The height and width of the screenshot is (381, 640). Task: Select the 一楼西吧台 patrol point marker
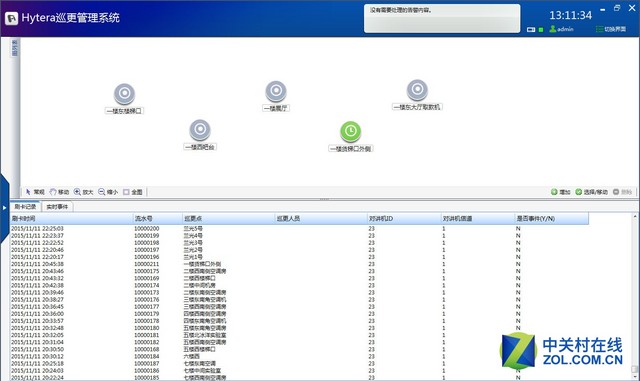200,129
